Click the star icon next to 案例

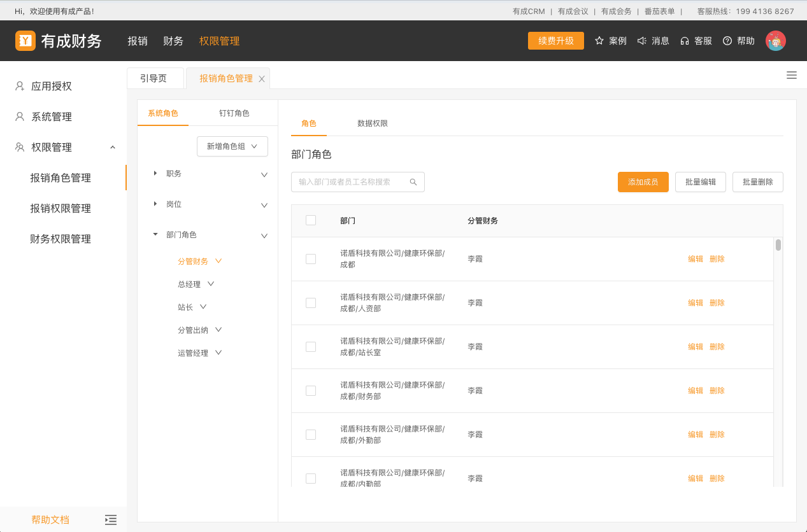tap(597, 41)
